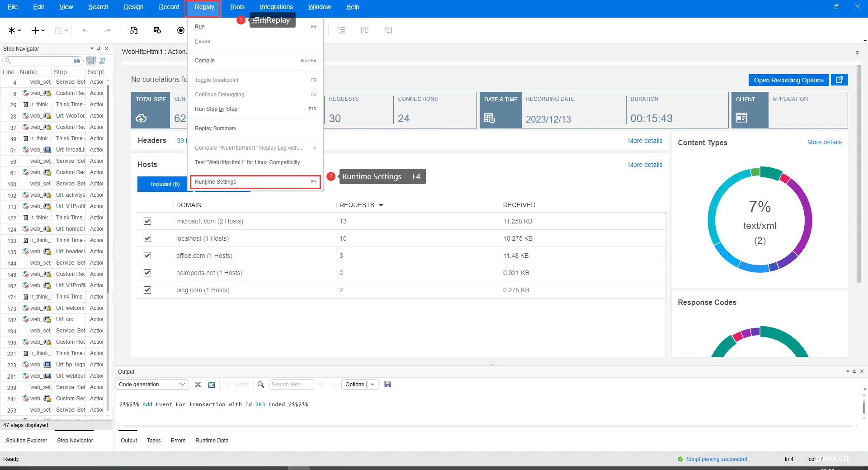
Task: Pin the Step Navigator panel
Action: [x=99, y=48]
